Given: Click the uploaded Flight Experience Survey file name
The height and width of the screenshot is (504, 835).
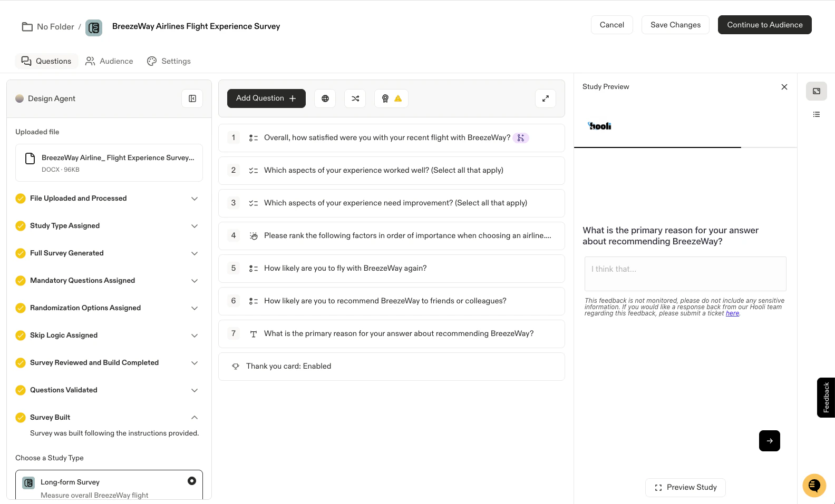Looking at the screenshot, I should 118,157.
